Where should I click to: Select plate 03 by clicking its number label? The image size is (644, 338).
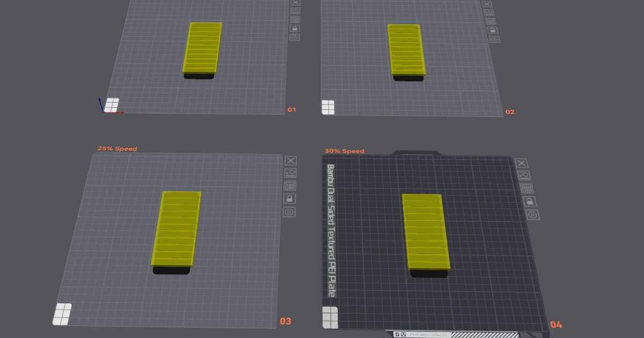(x=286, y=321)
